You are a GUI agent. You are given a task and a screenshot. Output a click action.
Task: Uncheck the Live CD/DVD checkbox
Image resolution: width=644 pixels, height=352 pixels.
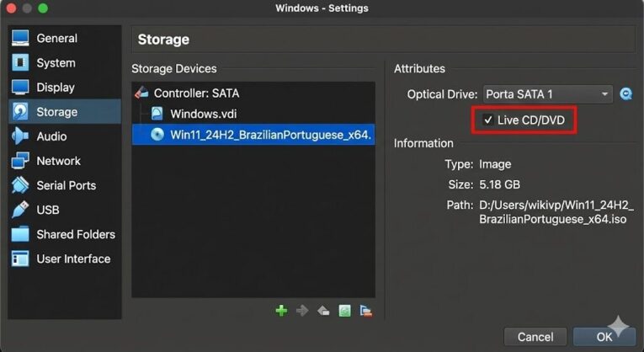(487, 120)
